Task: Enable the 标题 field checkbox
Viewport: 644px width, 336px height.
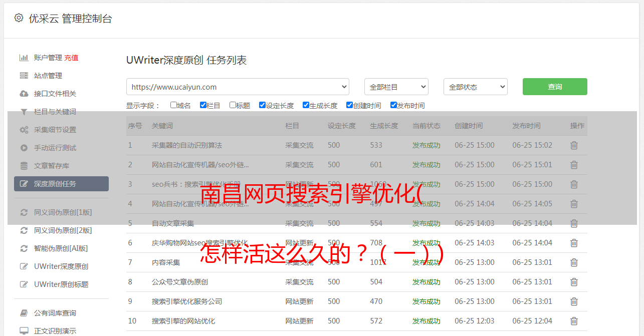Action: (233, 105)
